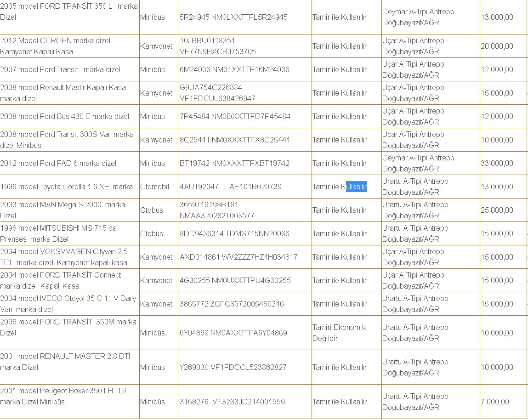Select 'Uçar A-Tipi Antrepo' in the CITROEN row
Screen dimensions: 528x420
(413, 41)
